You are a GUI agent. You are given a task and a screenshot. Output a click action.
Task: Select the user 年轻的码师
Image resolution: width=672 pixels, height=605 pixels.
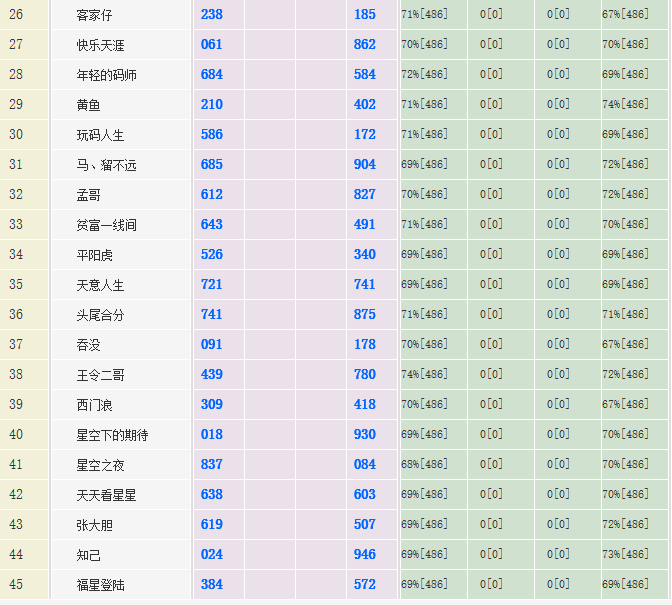(x=107, y=75)
